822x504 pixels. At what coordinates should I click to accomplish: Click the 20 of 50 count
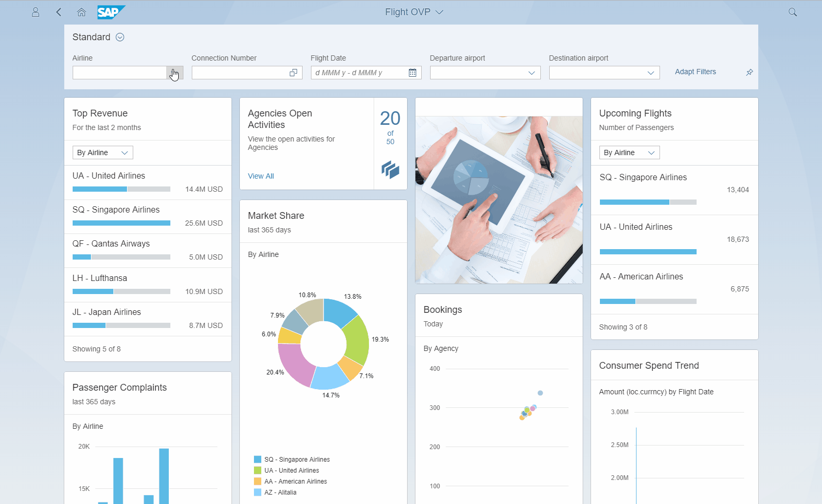[390, 127]
